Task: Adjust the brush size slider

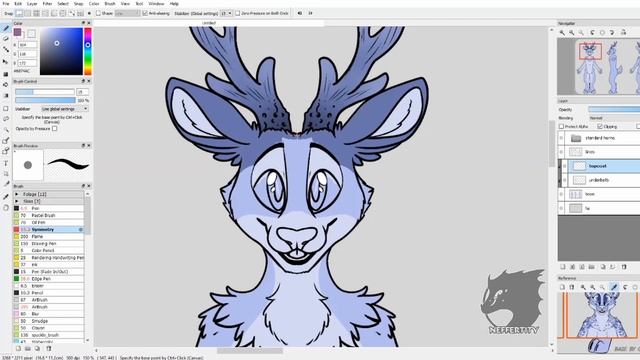Action: click(45, 92)
